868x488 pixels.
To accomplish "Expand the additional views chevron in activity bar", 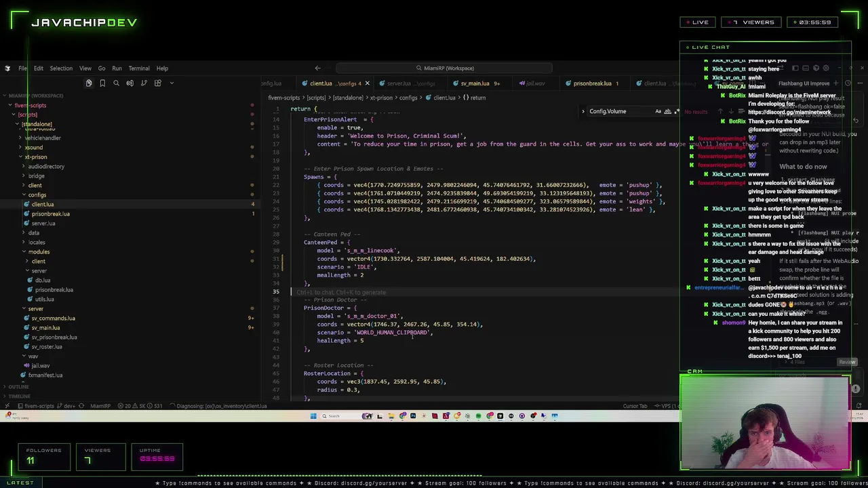I will [172, 83].
